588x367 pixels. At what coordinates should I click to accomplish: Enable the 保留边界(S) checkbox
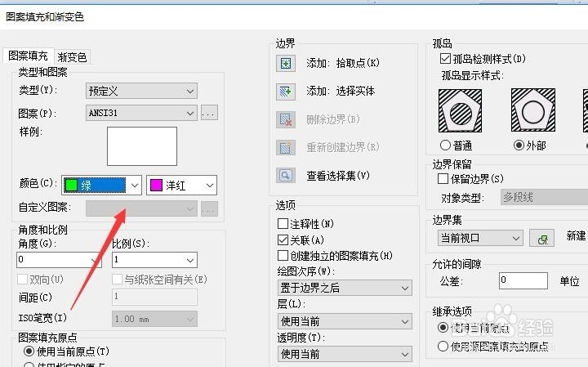[443, 179]
